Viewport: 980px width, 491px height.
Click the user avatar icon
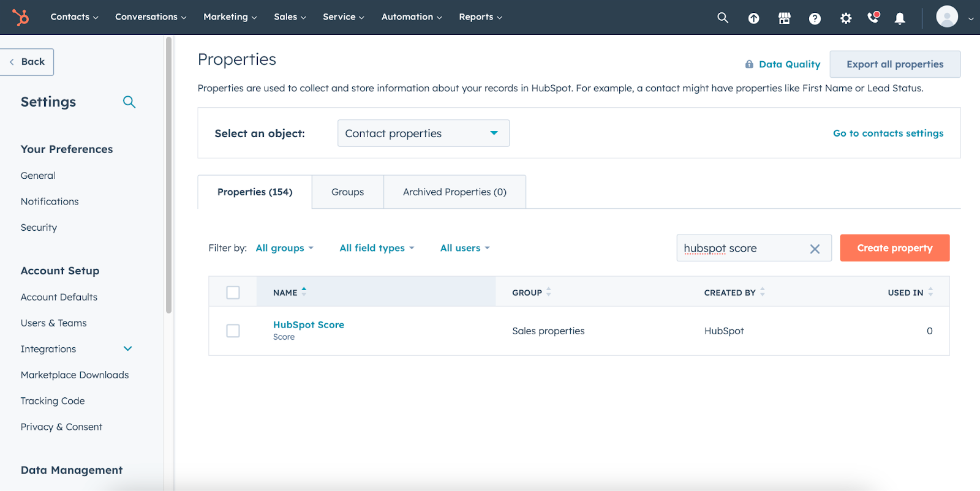(947, 17)
